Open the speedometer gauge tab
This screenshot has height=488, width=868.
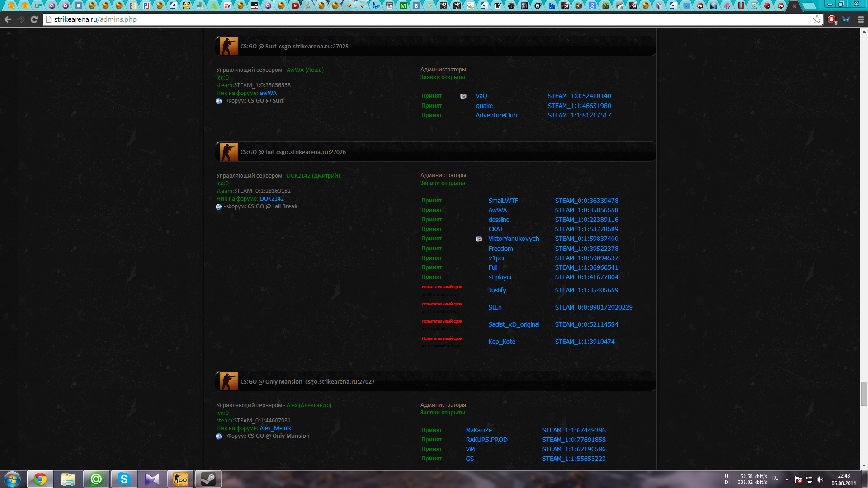pyautogui.click(x=511, y=6)
